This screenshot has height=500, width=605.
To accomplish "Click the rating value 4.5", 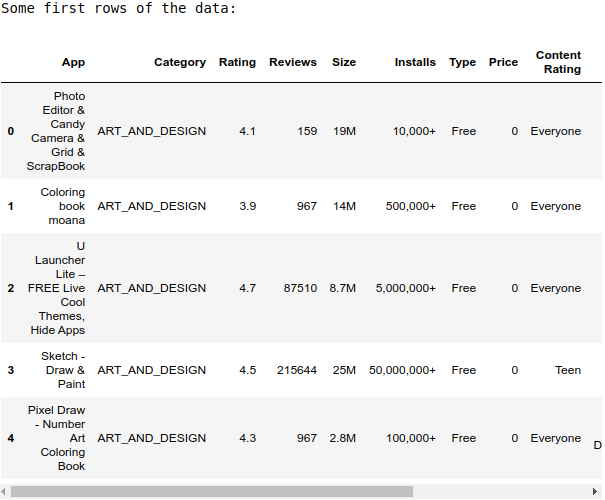I will tap(247, 370).
